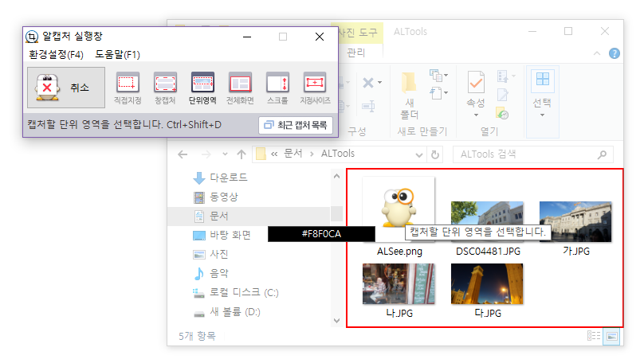Open the easy access dropdown icon
This screenshot has width=644, height=363.
(438, 93)
